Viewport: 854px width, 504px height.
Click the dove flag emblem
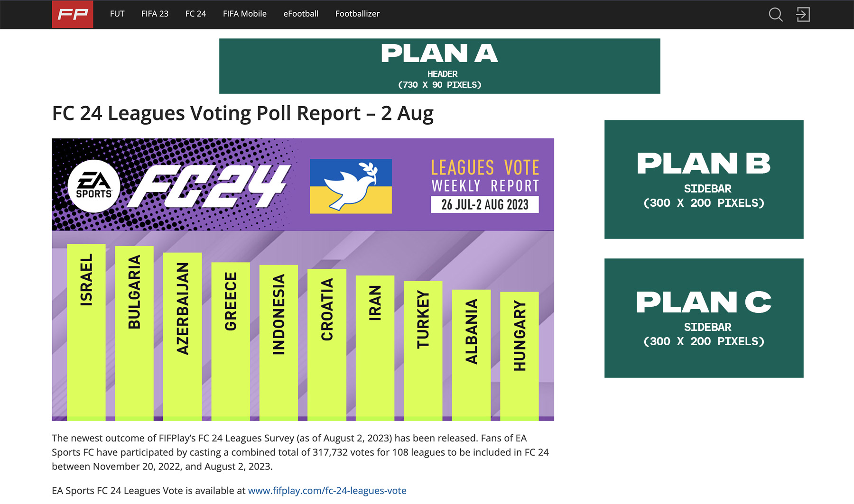(x=351, y=186)
